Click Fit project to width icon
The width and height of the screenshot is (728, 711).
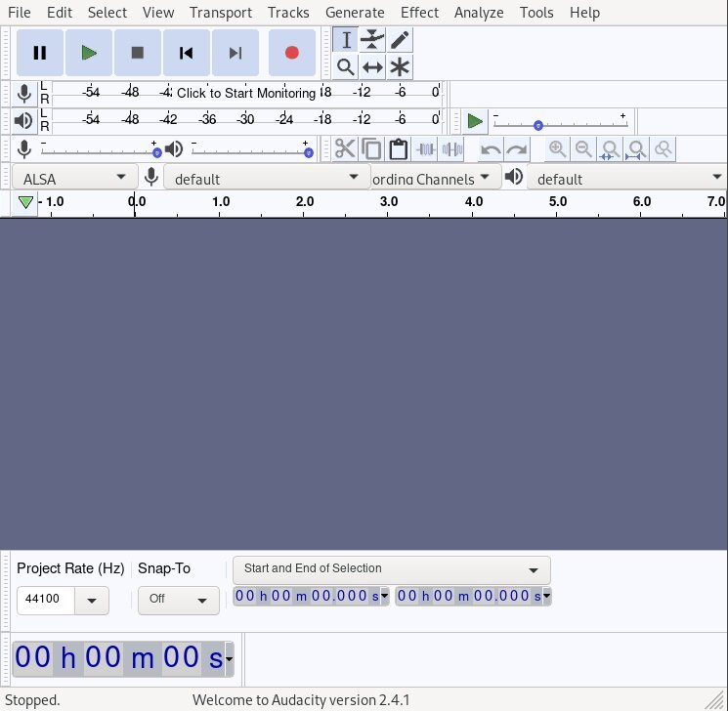tap(636, 149)
